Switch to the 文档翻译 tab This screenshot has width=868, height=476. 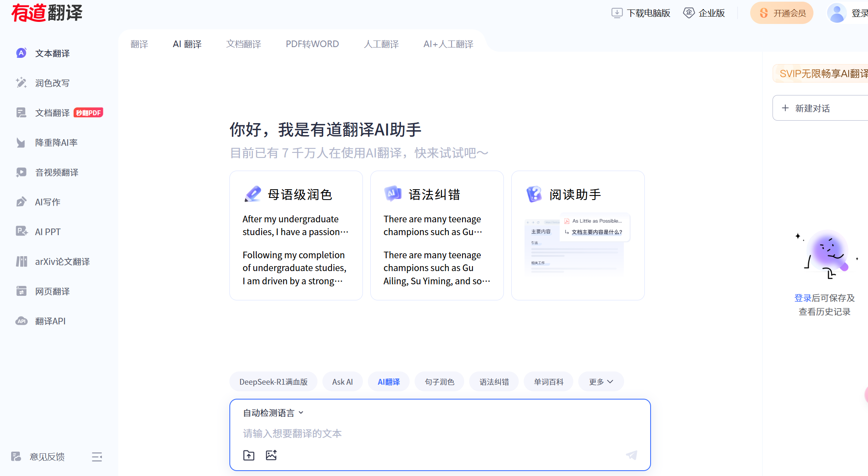[243, 44]
